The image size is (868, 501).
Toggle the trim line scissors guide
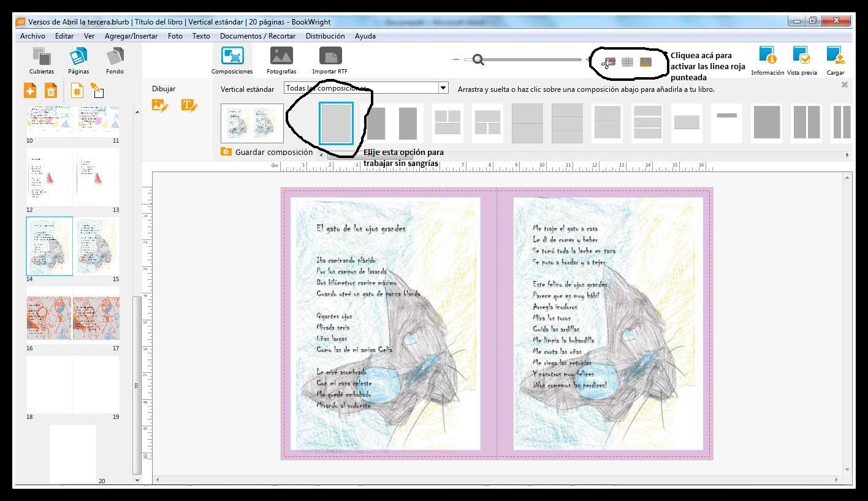[x=608, y=62]
